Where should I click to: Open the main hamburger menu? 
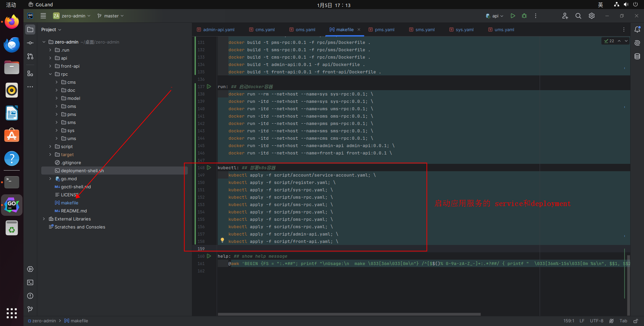(x=43, y=16)
